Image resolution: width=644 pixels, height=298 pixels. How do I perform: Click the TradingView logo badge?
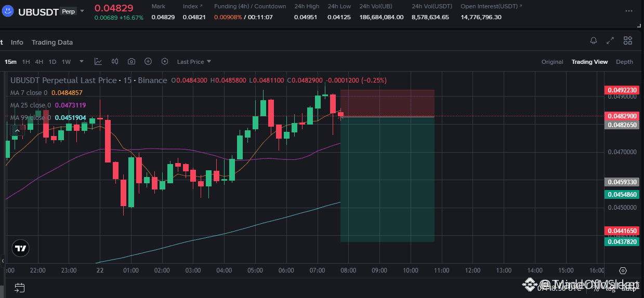[20, 249]
